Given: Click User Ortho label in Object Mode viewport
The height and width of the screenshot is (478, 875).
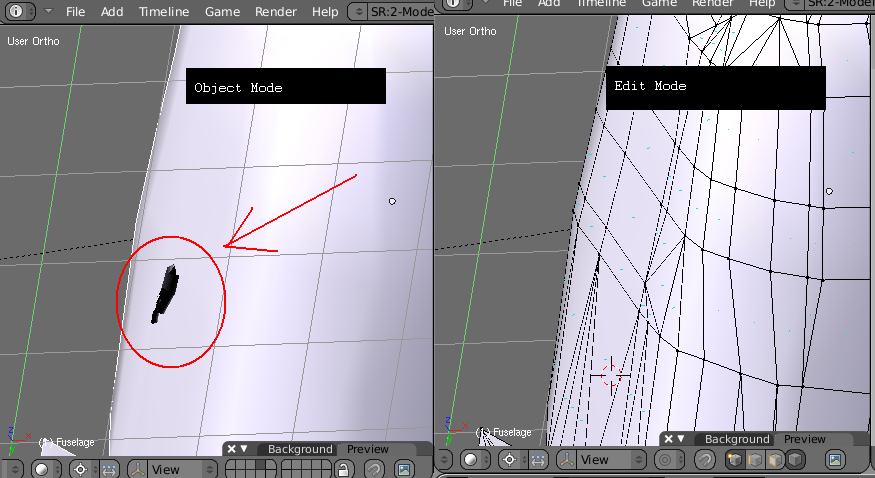Looking at the screenshot, I should point(33,41).
